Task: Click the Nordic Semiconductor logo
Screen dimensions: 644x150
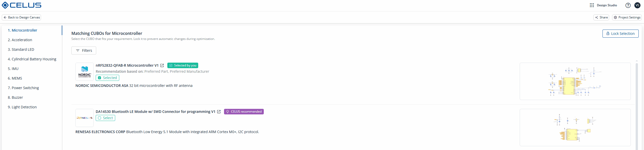Action: 85,72
